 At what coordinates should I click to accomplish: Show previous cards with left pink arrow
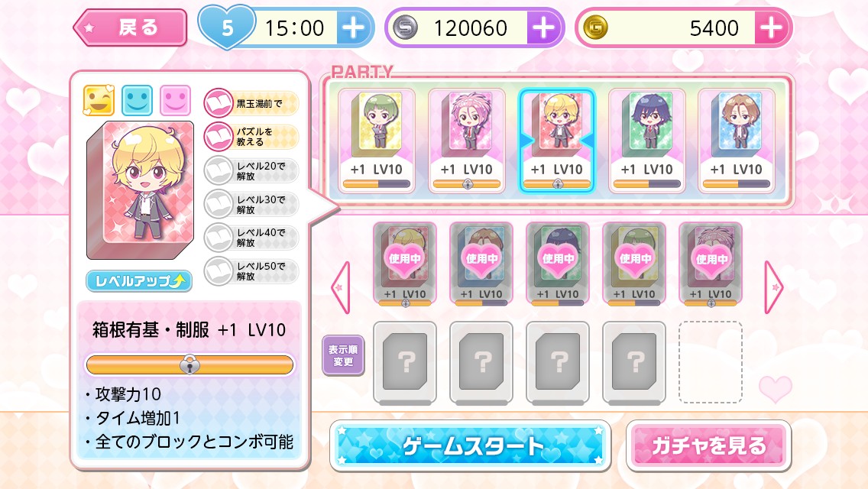tap(341, 287)
